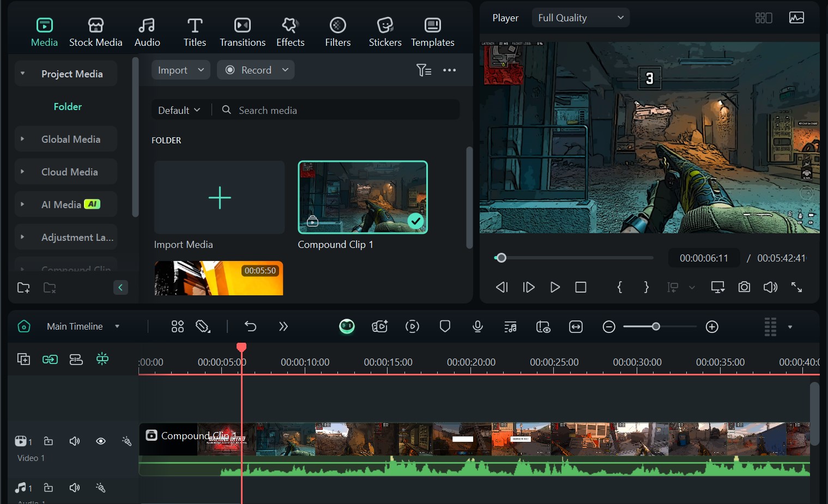Click the Import button
828x504 pixels.
pos(173,70)
